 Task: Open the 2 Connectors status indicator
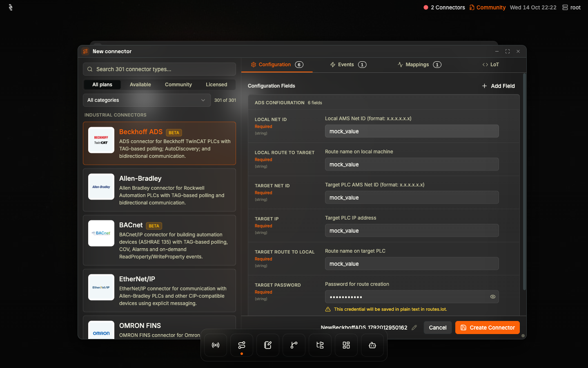(444, 7)
